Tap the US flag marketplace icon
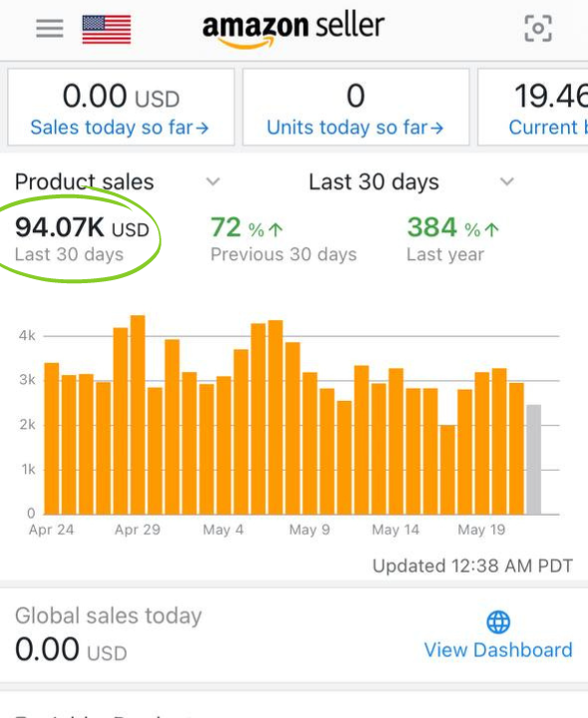The width and height of the screenshot is (588, 718). (107, 29)
